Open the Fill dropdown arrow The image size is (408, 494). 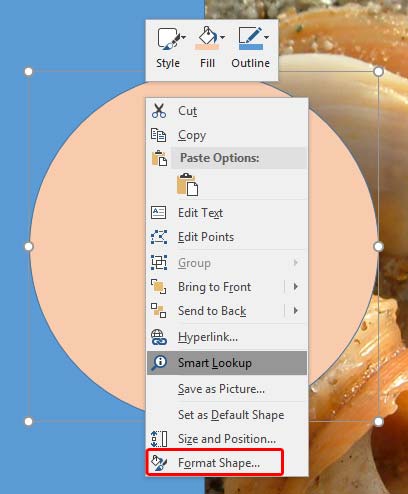(x=223, y=37)
